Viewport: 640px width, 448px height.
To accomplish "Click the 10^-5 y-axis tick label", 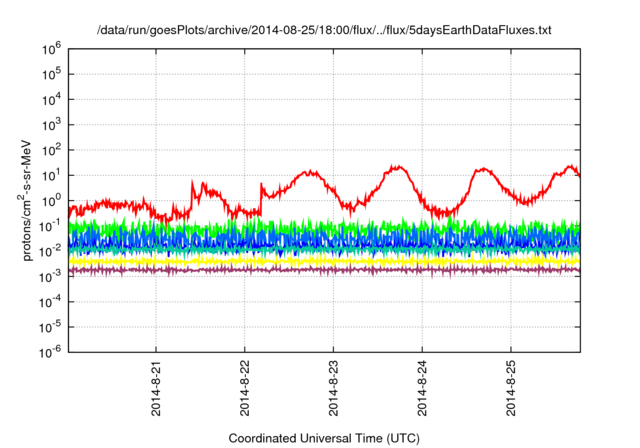I will point(50,327).
